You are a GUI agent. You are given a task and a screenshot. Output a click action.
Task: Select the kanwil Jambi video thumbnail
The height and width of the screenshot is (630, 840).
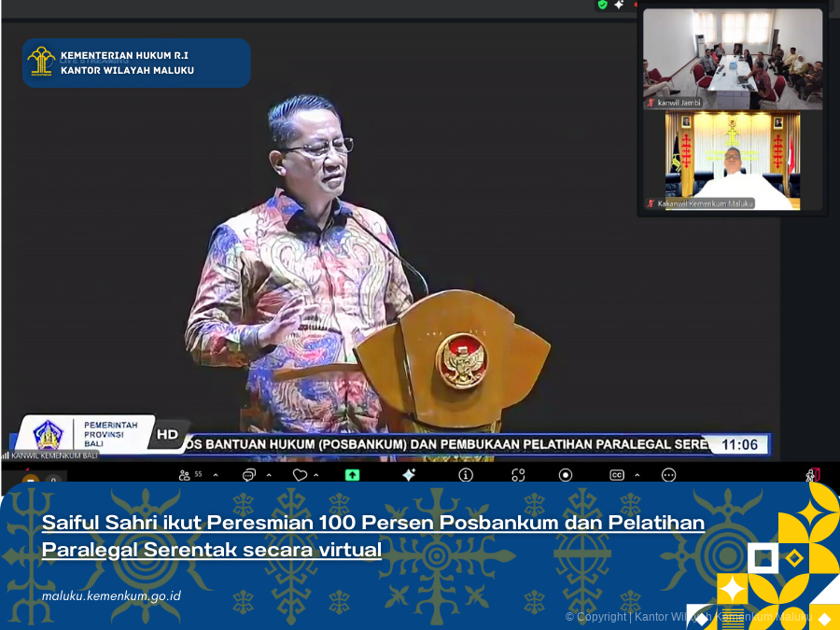click(x=732, y=58)
